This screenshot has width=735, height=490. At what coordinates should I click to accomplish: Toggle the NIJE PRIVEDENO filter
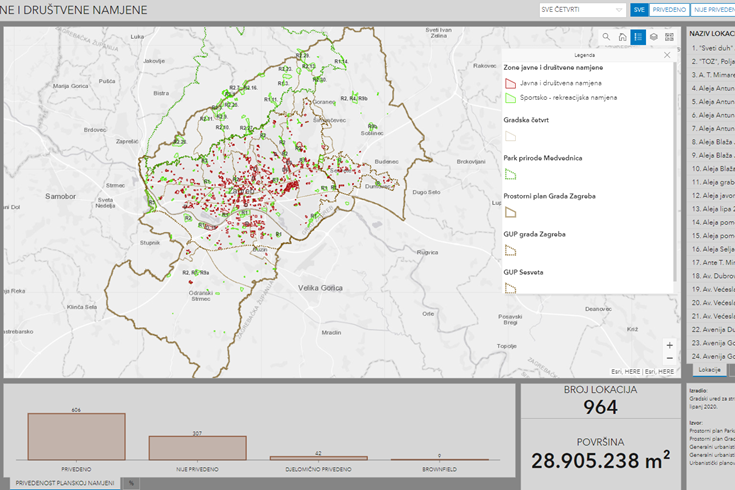point(712,10)
